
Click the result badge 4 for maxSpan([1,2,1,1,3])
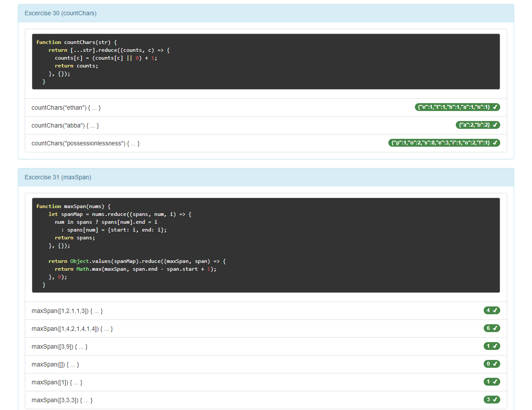pyautogui.click(x=492, y=310)
